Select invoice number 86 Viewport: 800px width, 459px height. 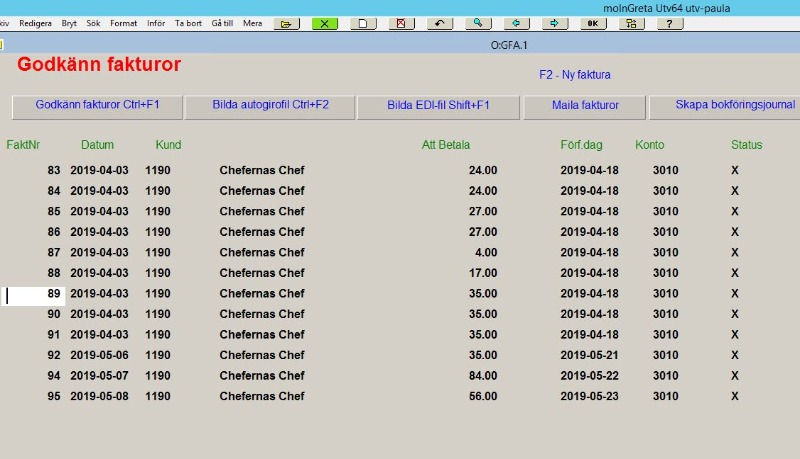[x=54, y=232]
